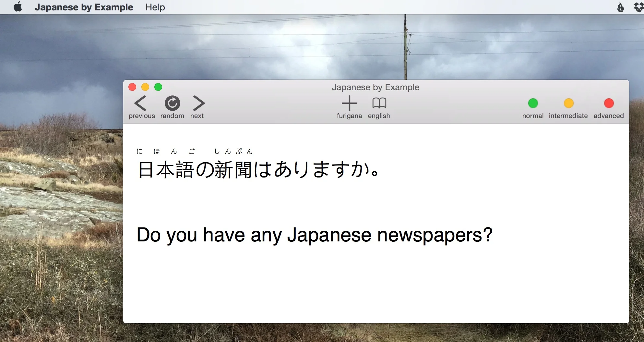Load a random example sentence
The image size is (644, 342).
172,107
